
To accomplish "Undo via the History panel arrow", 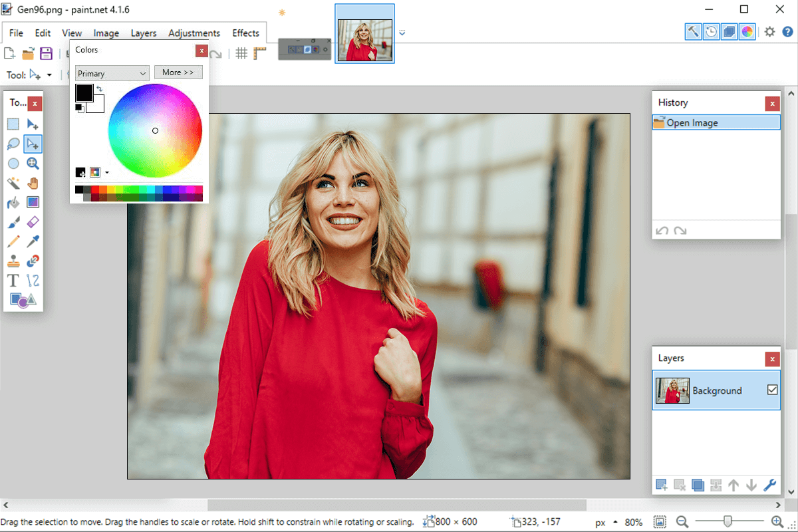I will pyautogui.click(x=662, y=230).
